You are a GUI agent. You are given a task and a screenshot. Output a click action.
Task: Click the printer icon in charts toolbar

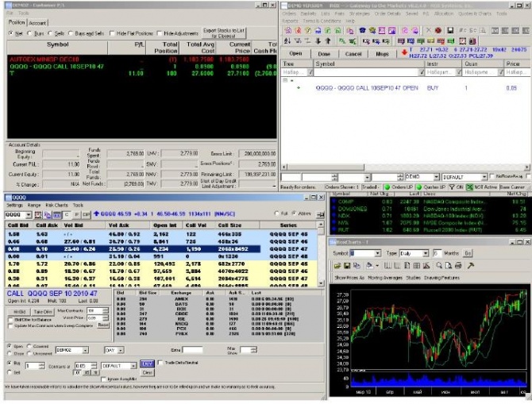pyautogui.click(x=458, y=266)
